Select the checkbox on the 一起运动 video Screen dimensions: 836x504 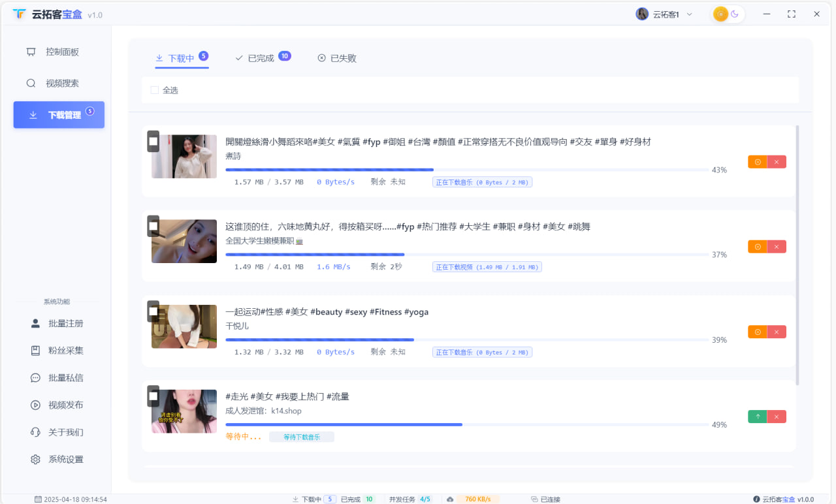tap(153, 311)
